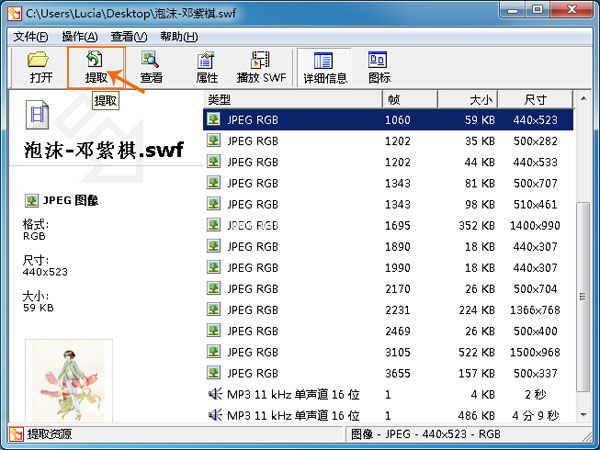Click the 4 分 9 秒 duration cell

pyautogui.click(x=536, y=415)
